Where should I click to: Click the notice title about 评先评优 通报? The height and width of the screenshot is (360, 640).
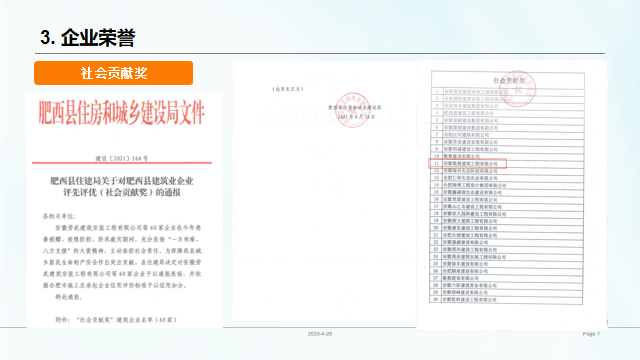point(122,187)
